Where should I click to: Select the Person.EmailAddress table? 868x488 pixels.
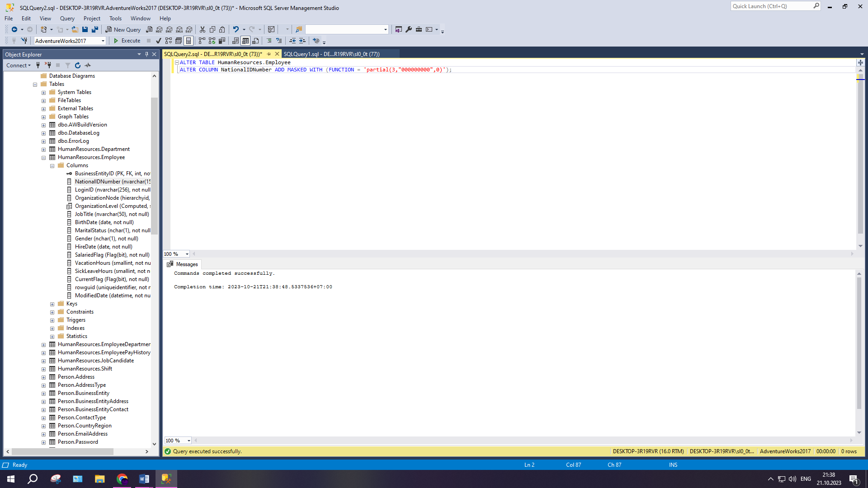coord(83,434)
